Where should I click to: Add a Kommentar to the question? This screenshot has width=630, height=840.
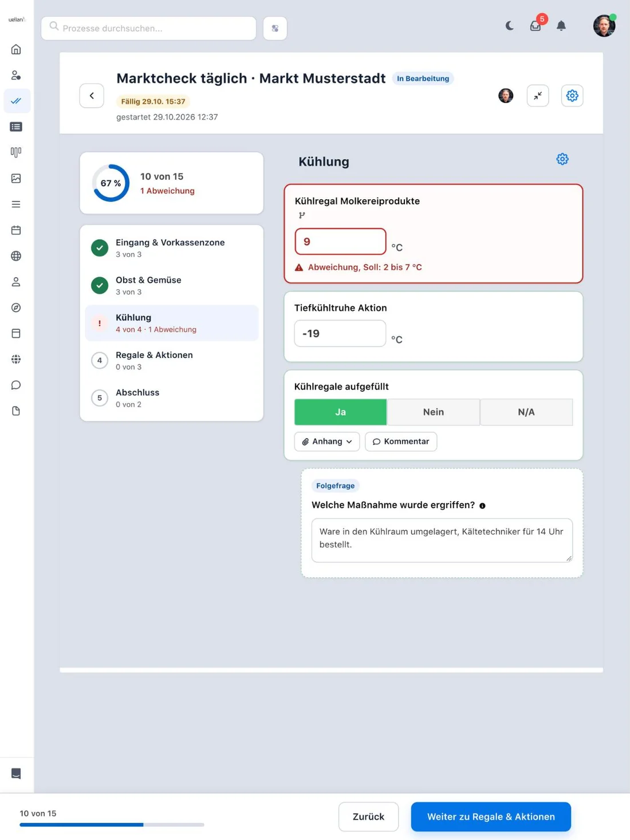tap(401, 441)
